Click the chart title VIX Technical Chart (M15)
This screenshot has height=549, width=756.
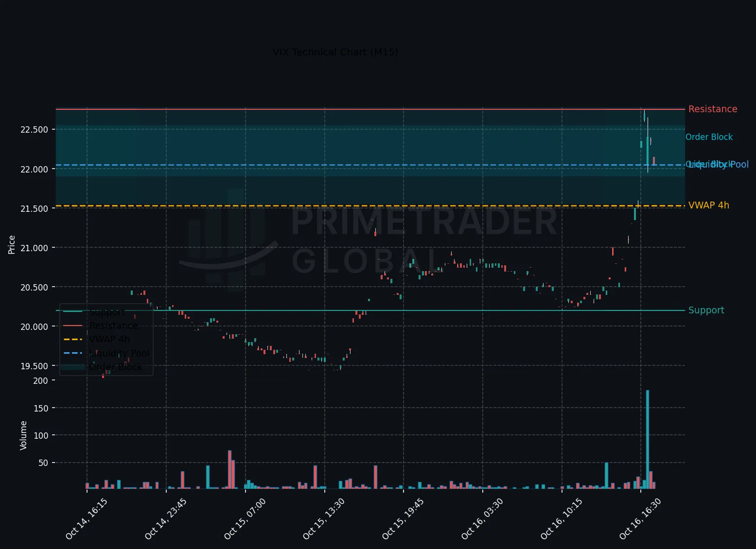(335, 52)
